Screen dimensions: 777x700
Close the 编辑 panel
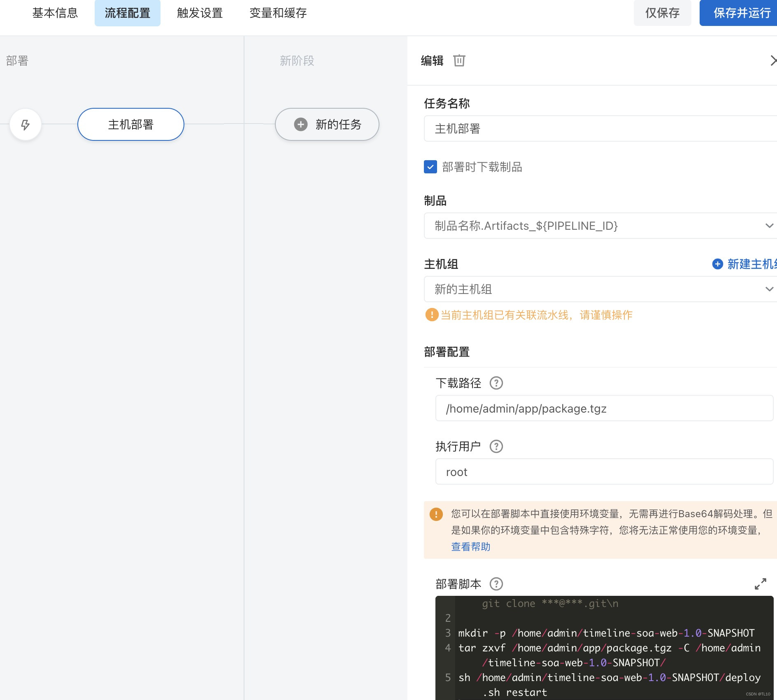(773, 61)
